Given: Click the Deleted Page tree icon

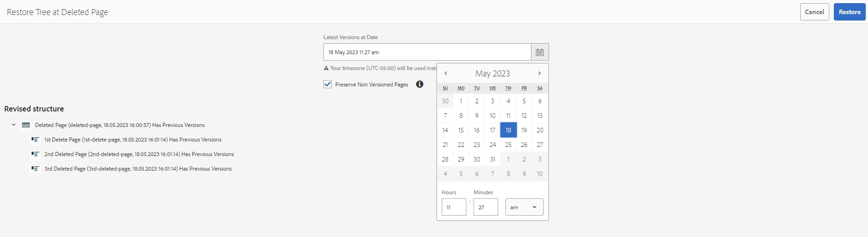Looking at the screenshot, I should (26, 125).
